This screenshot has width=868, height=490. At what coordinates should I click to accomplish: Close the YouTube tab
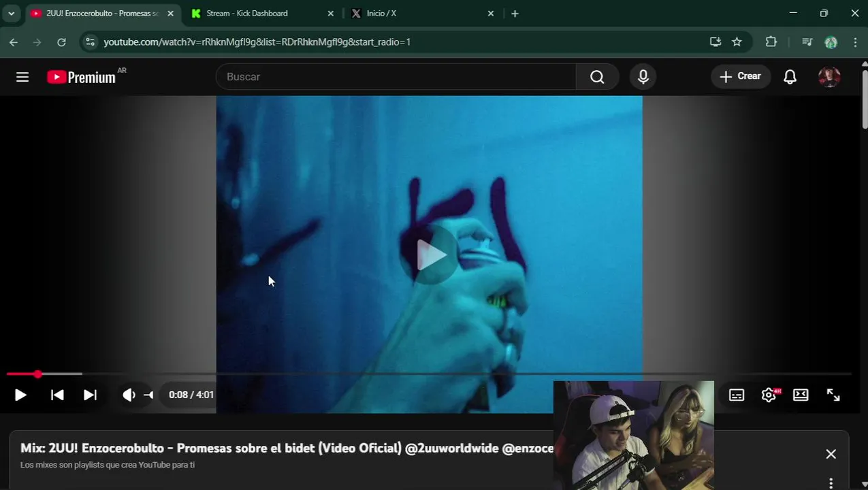click(170, 14)
